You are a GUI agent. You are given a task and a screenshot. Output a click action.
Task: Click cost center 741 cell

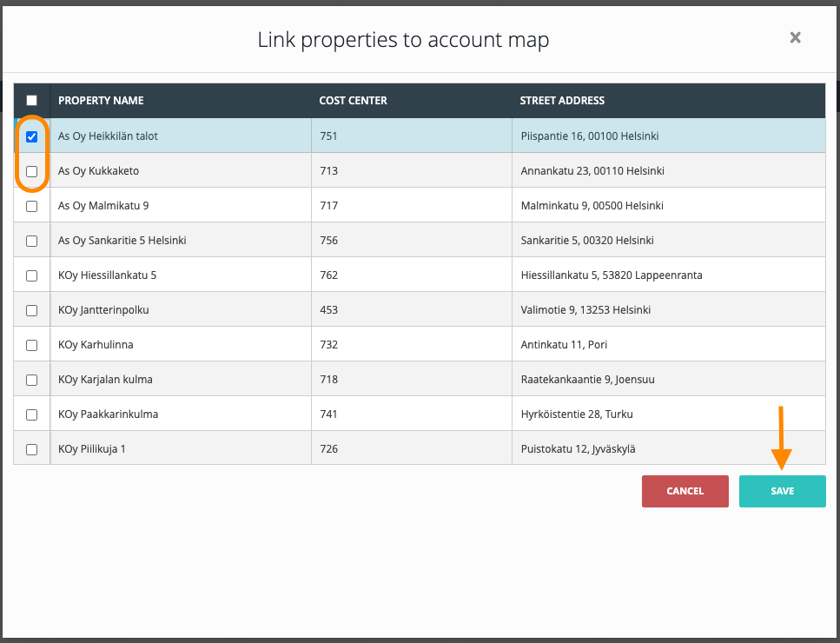point(328,414)
